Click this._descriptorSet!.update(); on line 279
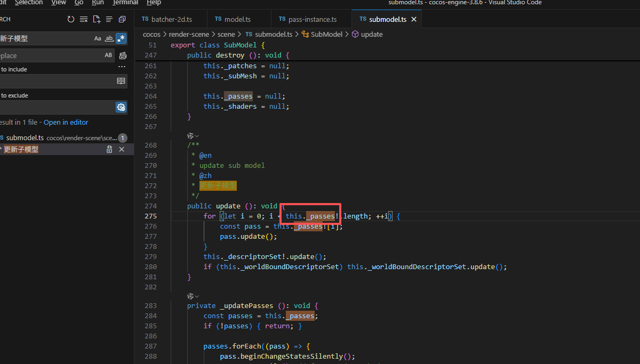This screenshot has height=364, width=640. (265, 257)
